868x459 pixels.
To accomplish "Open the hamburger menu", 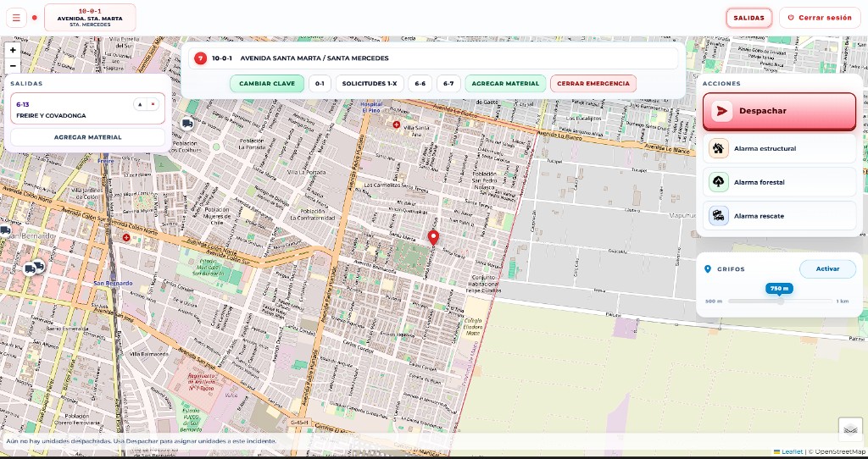I will (x=16, y=18).
